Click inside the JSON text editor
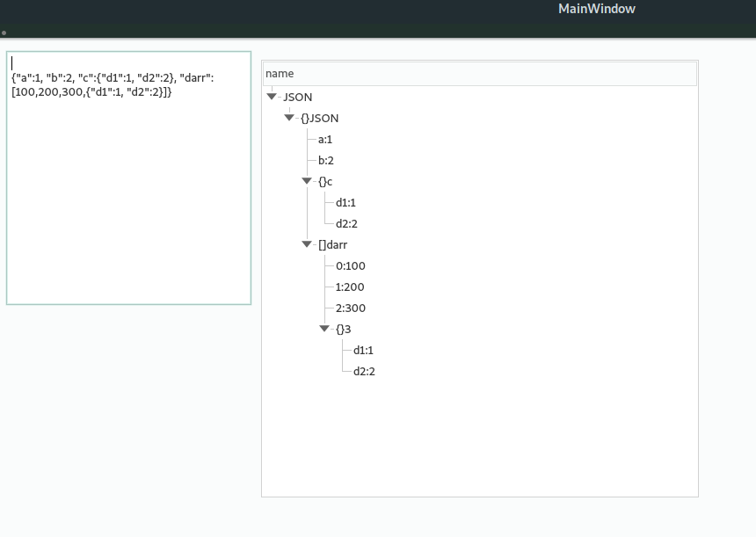The height and width of the screenshot is (537, 756). [127, 176]
